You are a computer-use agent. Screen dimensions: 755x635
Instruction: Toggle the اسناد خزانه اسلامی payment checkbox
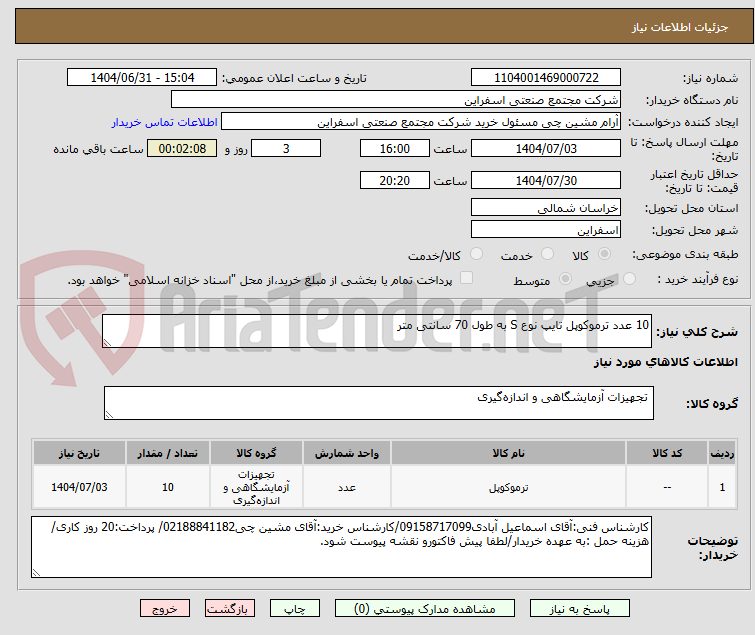point(466,278)
